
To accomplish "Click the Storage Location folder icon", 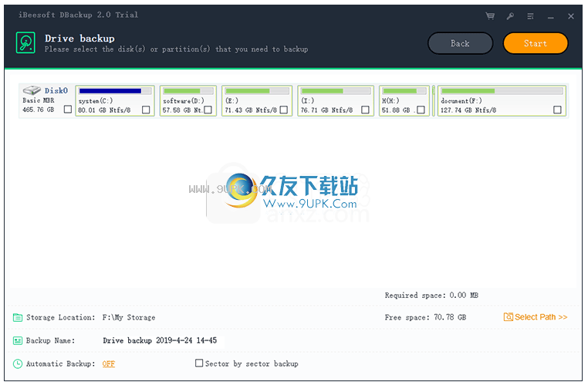I will 18,317.
